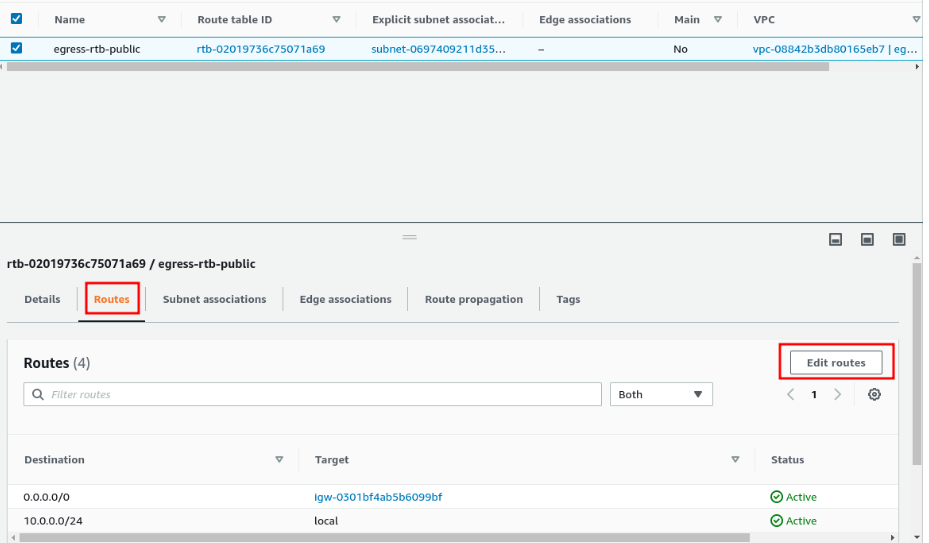
Task: Go to previous page of routes
Action: [790, 394]
